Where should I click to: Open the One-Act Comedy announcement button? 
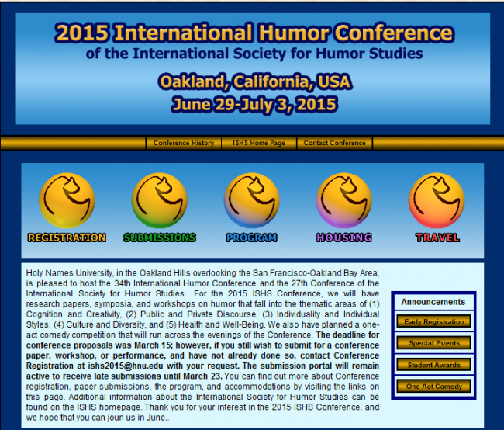coord(434,387)
